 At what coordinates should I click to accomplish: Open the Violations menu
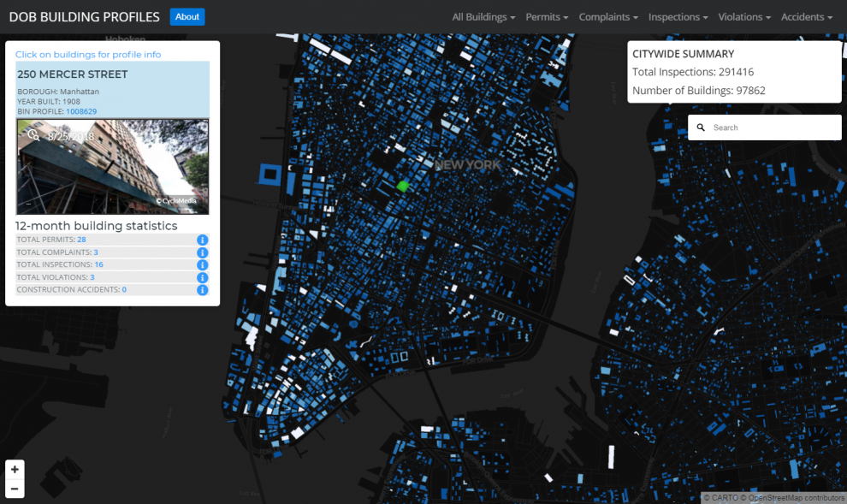tap(744, 17)
